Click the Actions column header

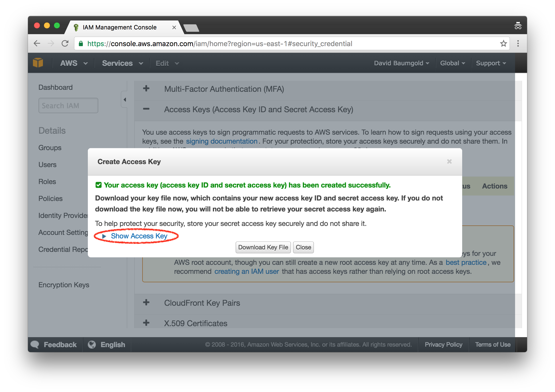[x=495, y=186]
